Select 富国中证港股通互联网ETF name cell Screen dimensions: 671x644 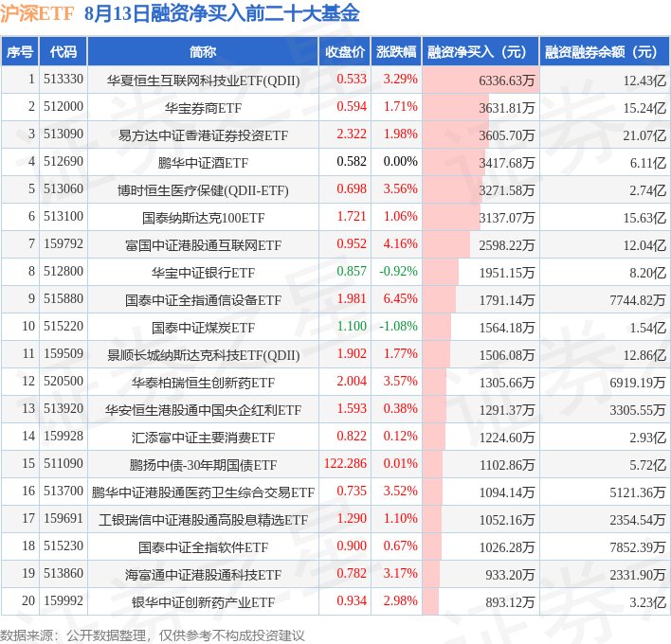click(x=203, y=245)
